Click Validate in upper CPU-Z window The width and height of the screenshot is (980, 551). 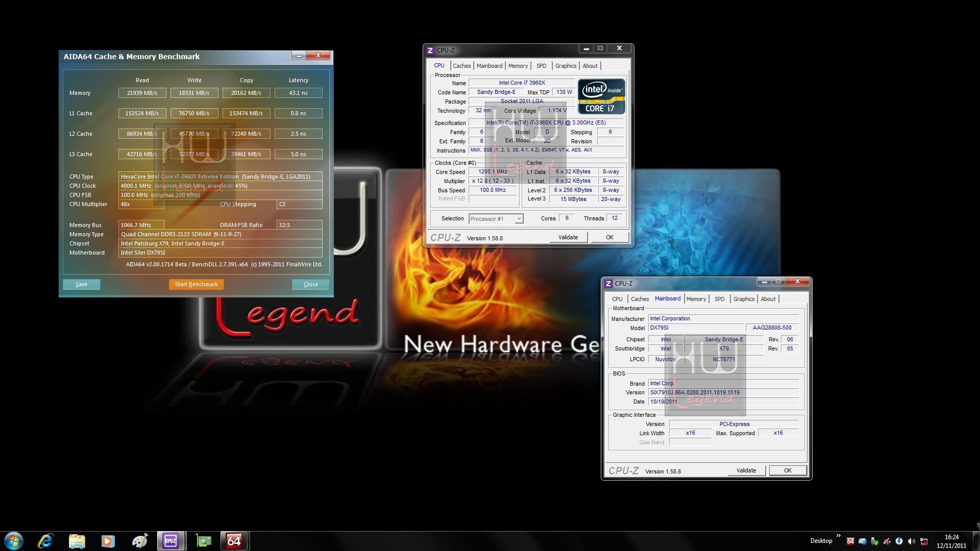[x=568, y=237]
